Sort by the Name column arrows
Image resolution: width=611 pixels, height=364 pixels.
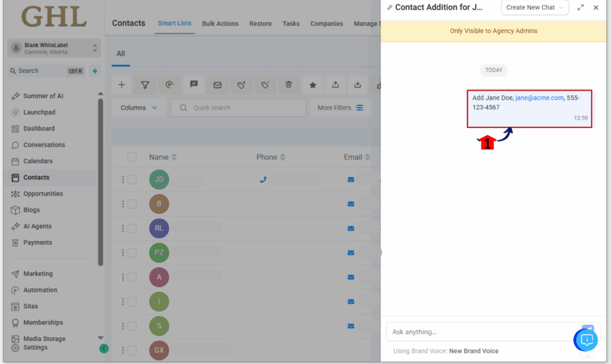(x=174, y=157)
